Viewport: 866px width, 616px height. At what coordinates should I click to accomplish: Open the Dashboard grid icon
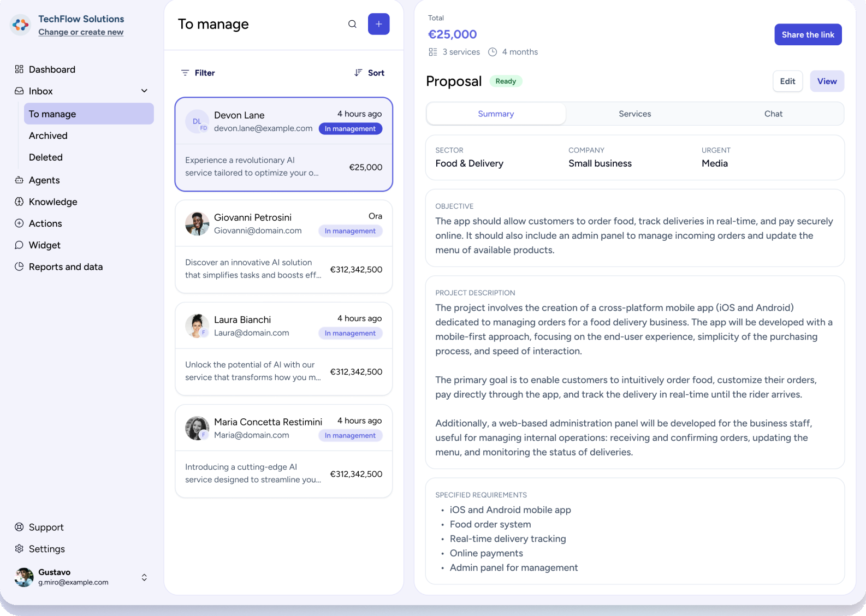(x=19, y=69)
